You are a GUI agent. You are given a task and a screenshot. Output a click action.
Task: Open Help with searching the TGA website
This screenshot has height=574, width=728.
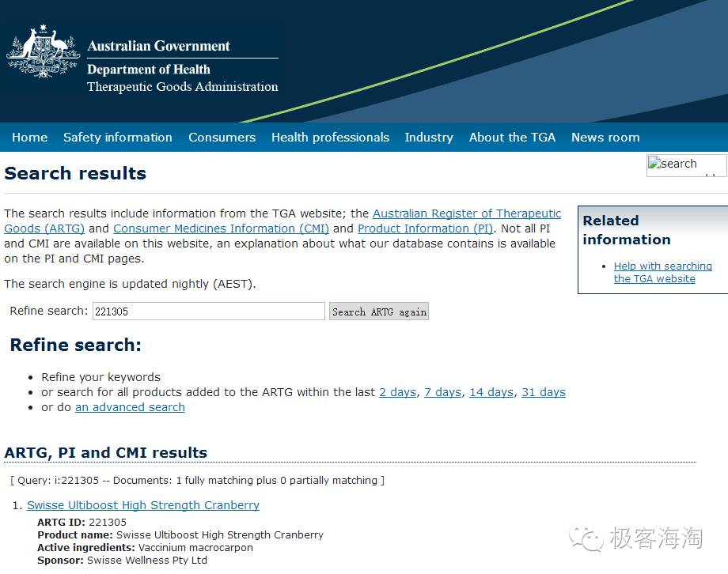662,273
